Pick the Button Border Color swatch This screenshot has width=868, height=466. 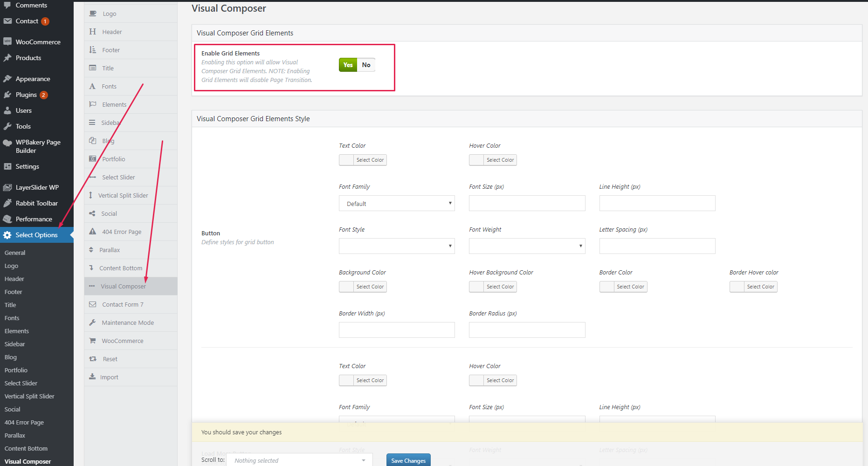[623, 287]
